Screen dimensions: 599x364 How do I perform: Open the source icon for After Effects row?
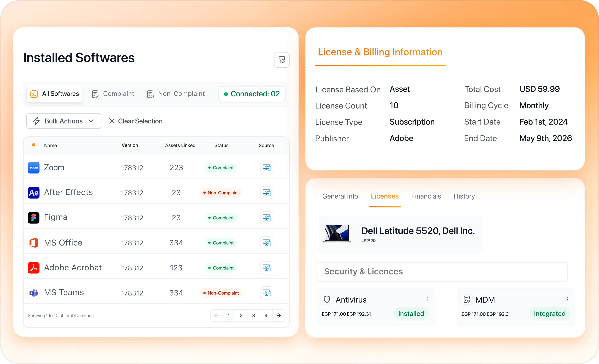(267, 193)
